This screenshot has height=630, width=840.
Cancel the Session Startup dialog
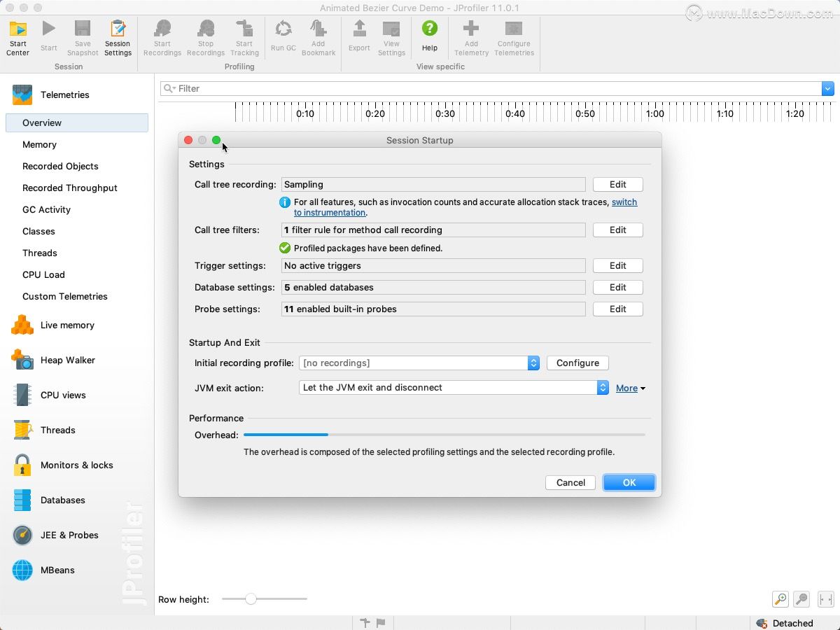point(570,482)
